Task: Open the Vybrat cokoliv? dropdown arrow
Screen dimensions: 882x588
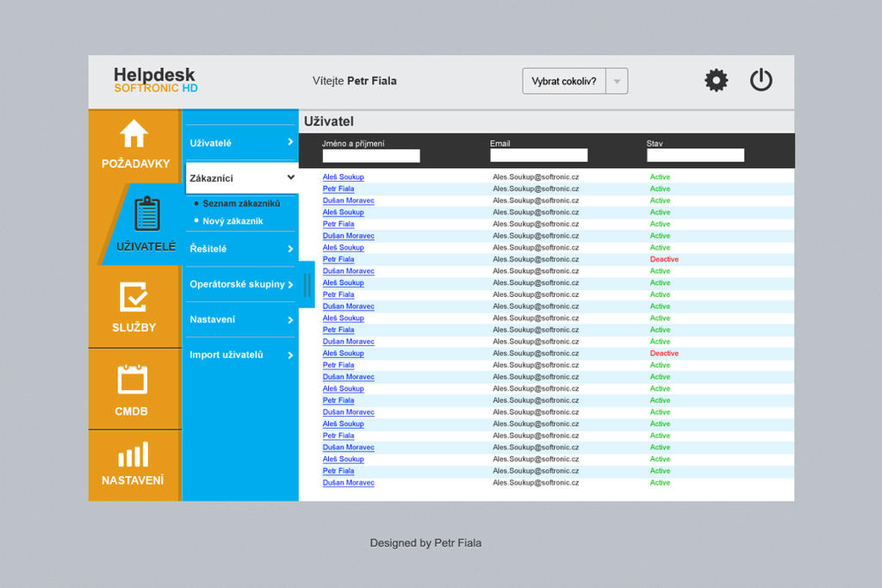Action: point(617,82)
